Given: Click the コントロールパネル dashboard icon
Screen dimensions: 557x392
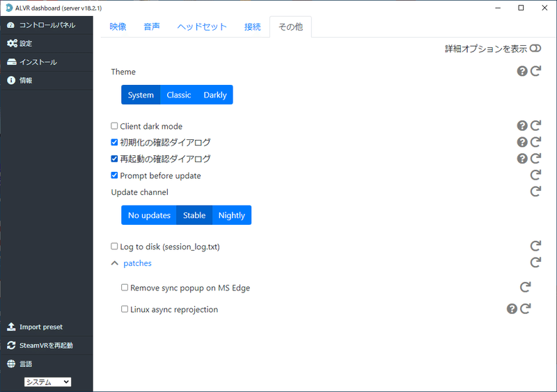Looking at the screenshot, I should point(11,25).
